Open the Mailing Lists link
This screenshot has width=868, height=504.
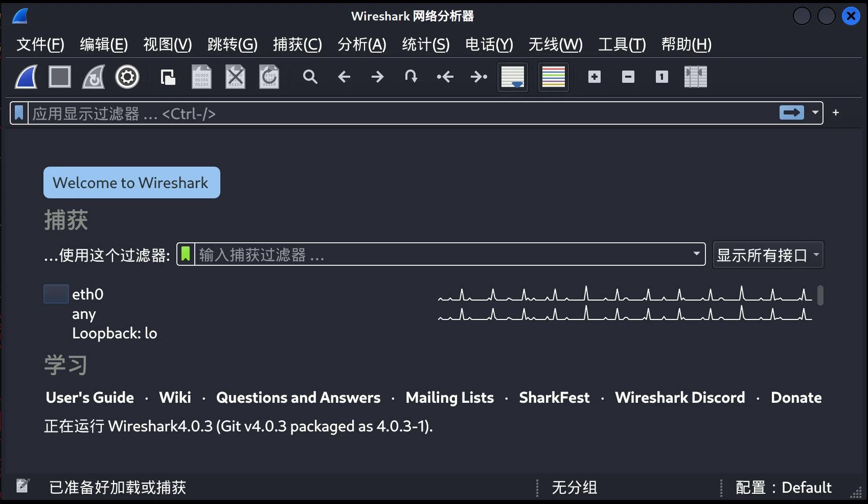[x=450, y=398]
